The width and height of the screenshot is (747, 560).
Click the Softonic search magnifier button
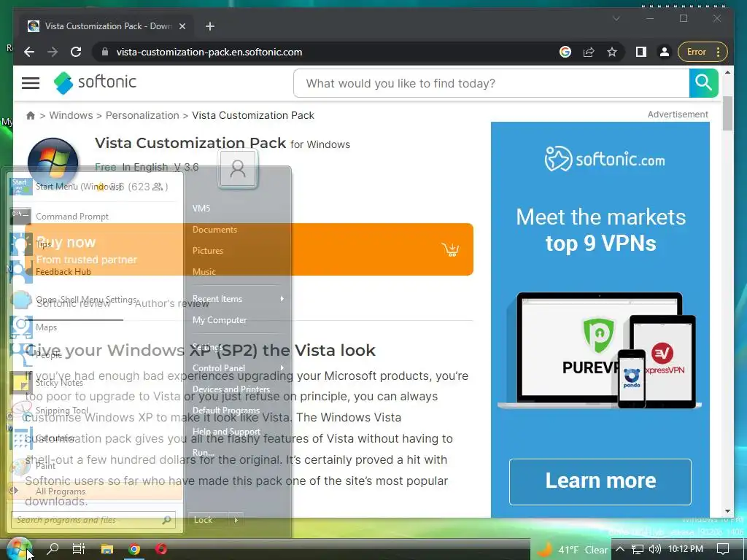point(703,83)
